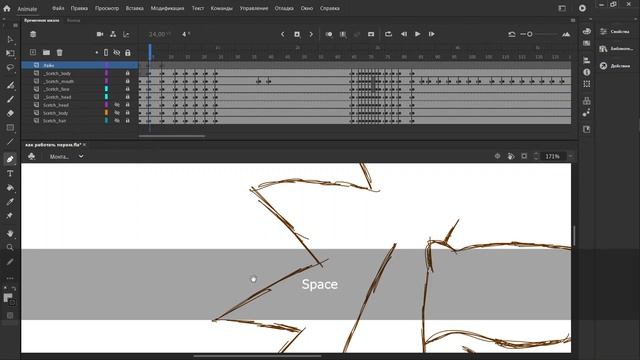Select the Asset Warp pin tool
640x360 pixels.
pos(10,216)
